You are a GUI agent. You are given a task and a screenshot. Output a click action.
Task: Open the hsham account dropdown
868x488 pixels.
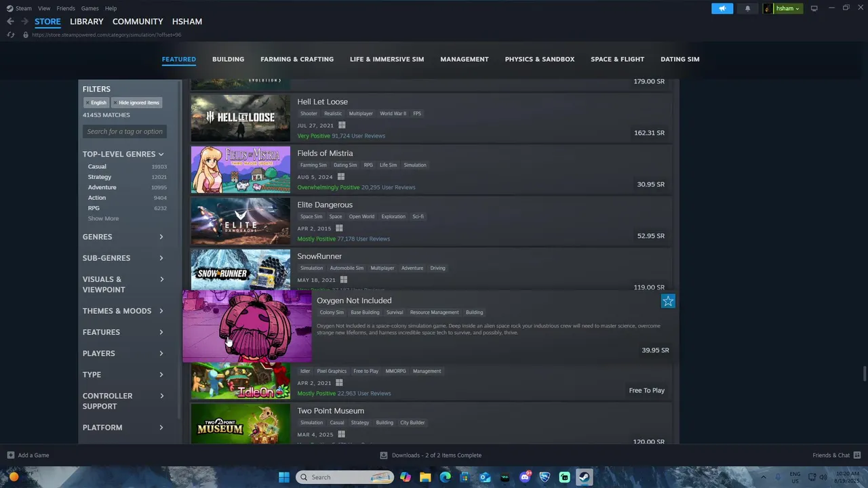(788, 8)
